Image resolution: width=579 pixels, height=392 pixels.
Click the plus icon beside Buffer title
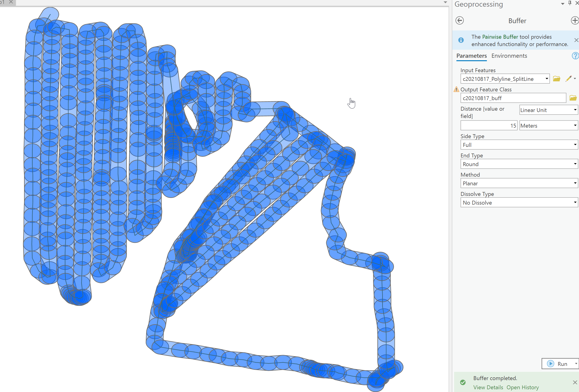pos(574,20)
